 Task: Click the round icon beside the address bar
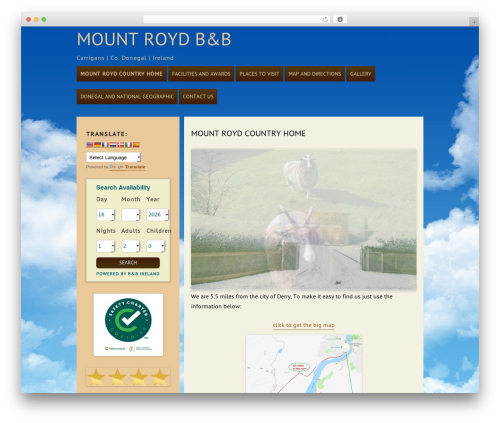340,19
